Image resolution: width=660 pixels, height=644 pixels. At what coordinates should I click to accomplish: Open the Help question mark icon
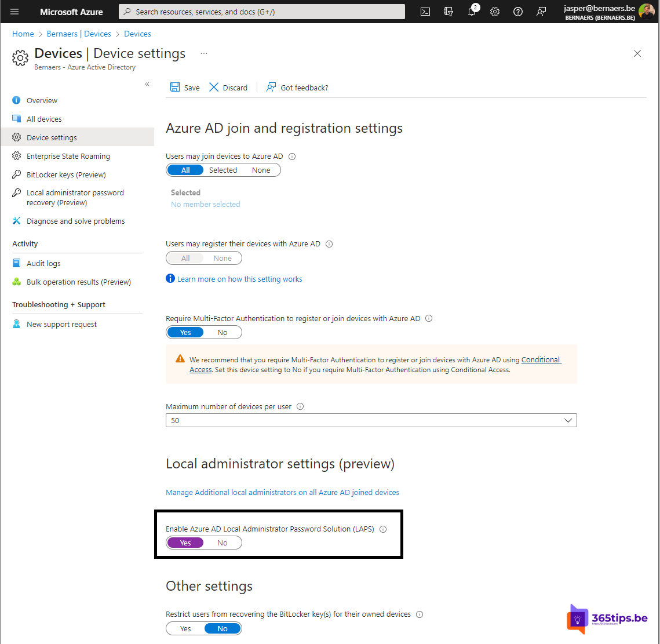coord(517,12)
